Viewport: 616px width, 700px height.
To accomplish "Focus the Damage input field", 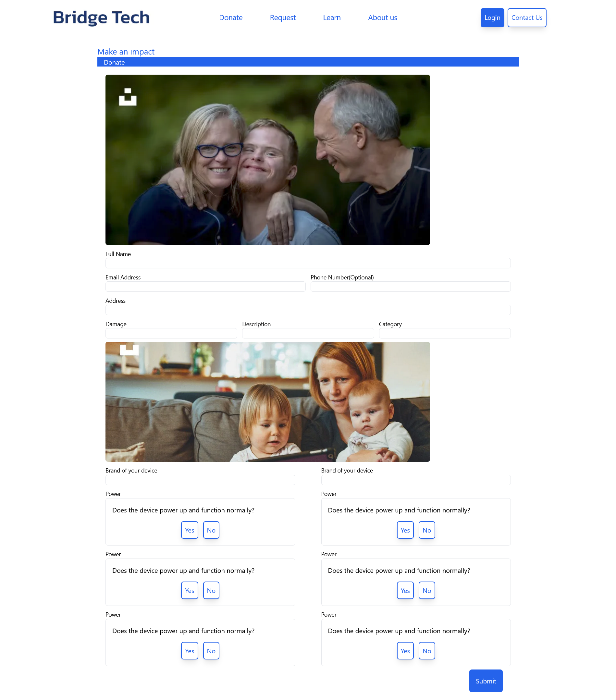I will pos(171,333).
